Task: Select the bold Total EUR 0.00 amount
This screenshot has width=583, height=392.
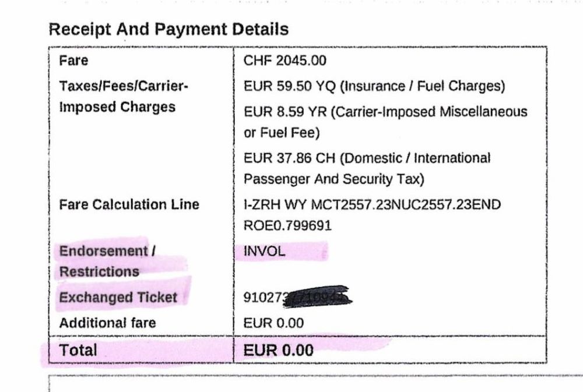Action: click(278, 350)
